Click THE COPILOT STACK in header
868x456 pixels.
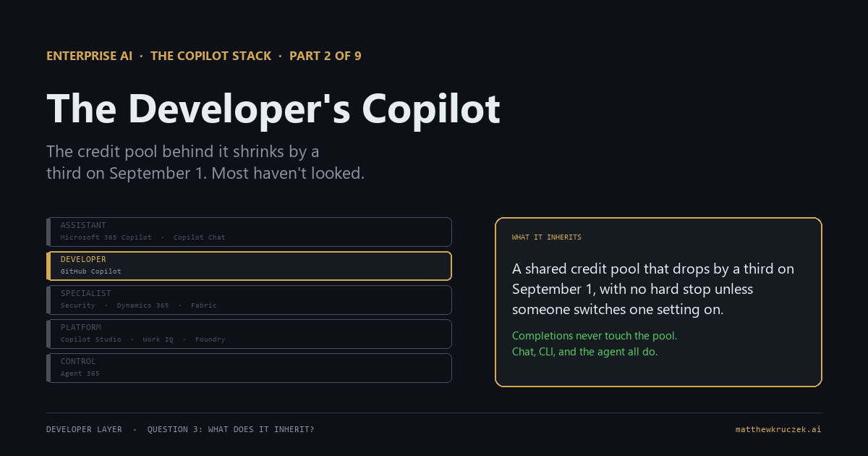(210, 56)
